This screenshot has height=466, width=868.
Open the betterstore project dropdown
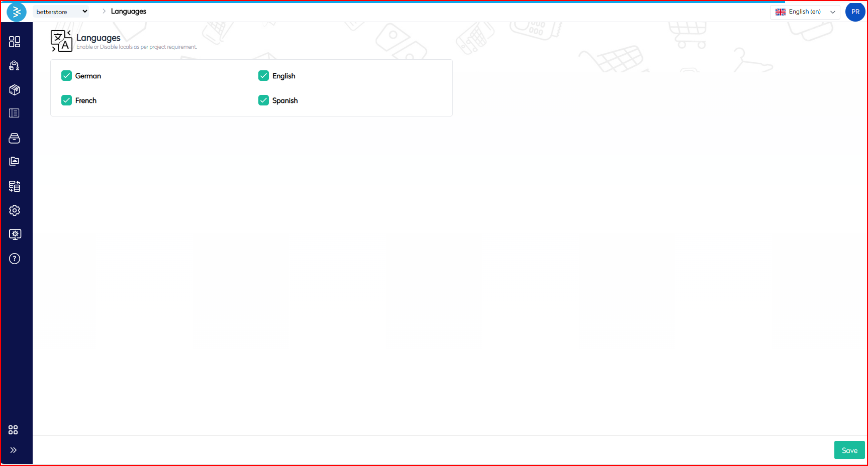(x=61, y=12)
